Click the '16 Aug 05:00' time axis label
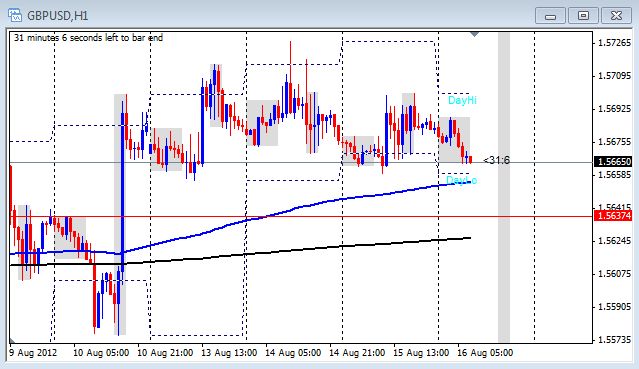The height and width of the screenshot is (369, 639). 485,353
